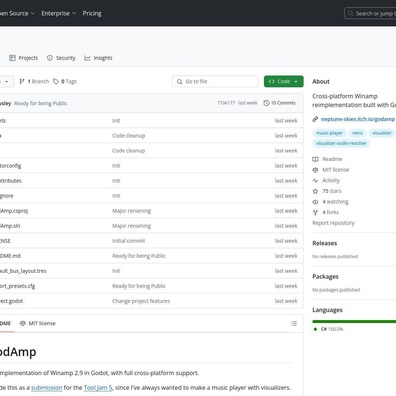Open the Readme link in About sidebar
Image resolution: width=396 pixels, height=396 pixels.
[332, 159]
